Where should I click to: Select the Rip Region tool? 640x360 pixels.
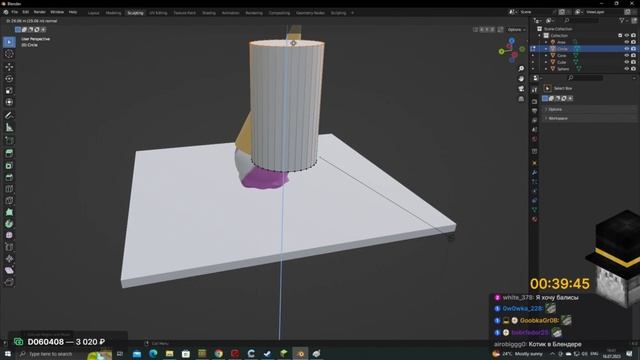pyautogui.click(x=9, y=282)
